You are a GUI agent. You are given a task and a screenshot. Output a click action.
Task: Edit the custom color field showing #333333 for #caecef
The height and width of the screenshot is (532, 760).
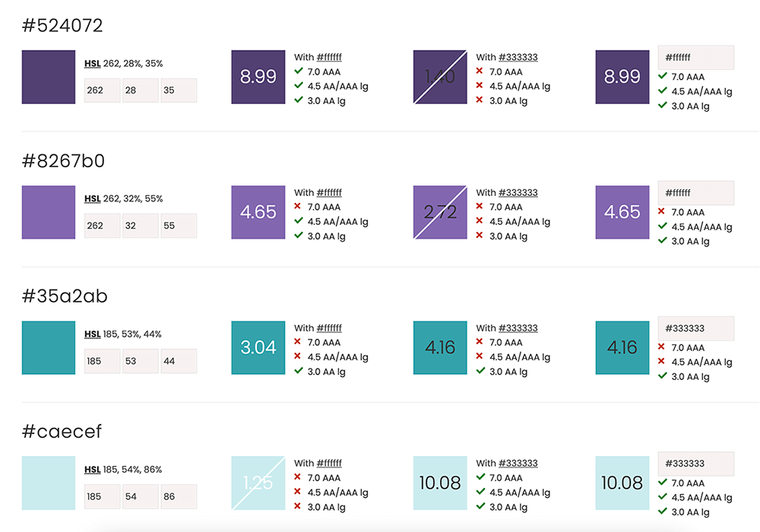tap(695, 463)
